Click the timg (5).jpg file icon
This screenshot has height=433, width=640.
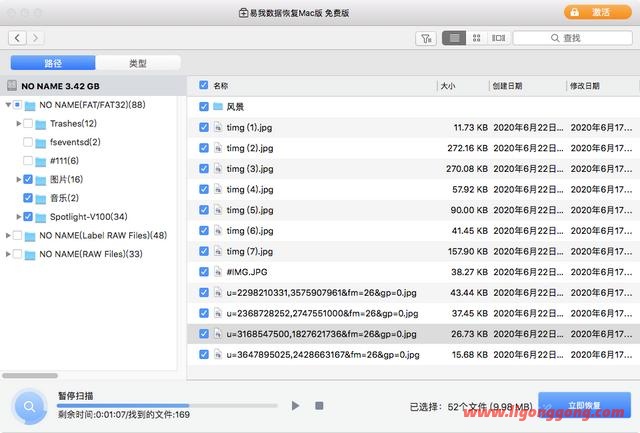point(218,210)
